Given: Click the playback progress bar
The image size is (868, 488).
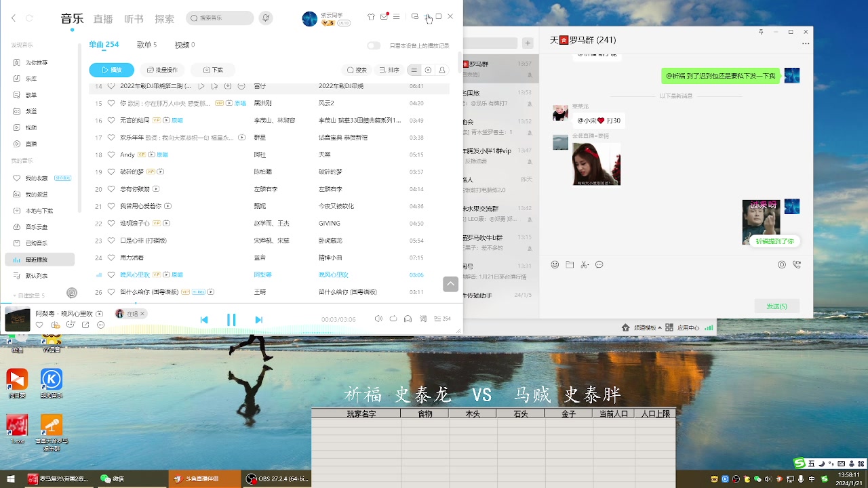Looking at the screenshot, I should (231, 331).
